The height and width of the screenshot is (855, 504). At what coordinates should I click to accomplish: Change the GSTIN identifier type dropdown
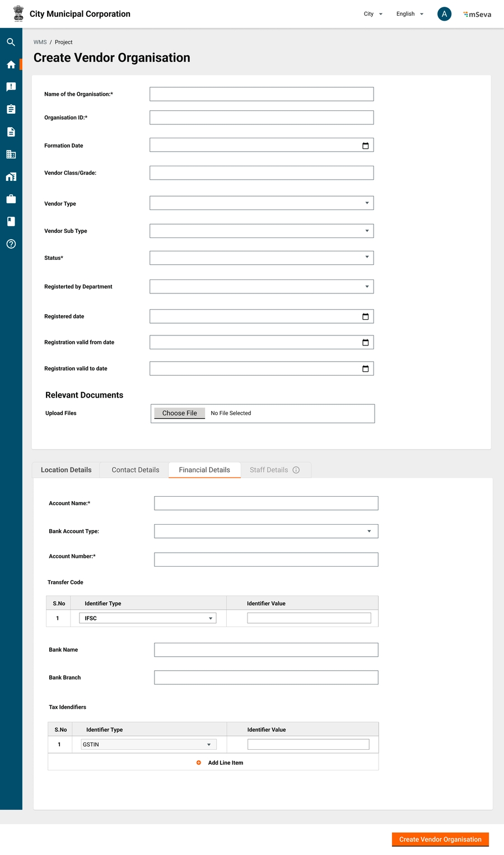[x=148, y=745]
